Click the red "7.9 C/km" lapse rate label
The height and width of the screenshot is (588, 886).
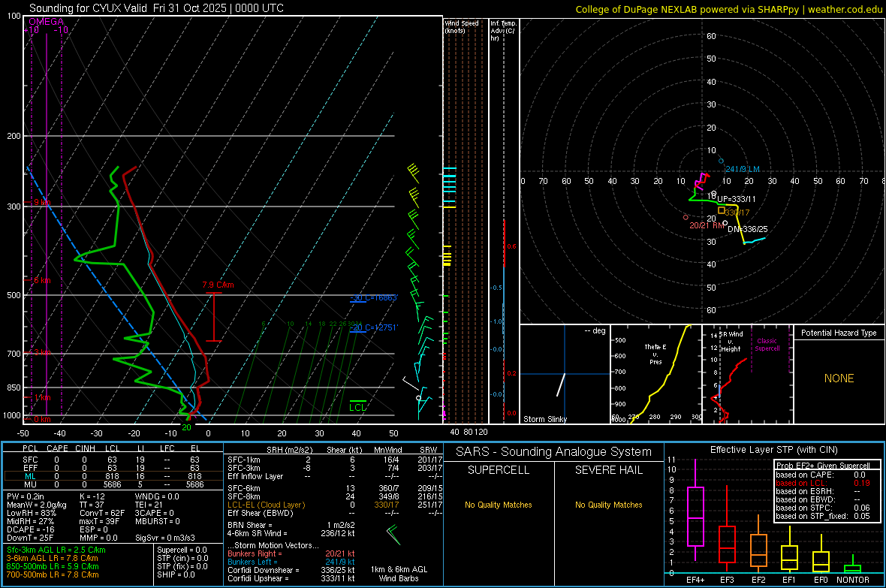tap(218, 285)
